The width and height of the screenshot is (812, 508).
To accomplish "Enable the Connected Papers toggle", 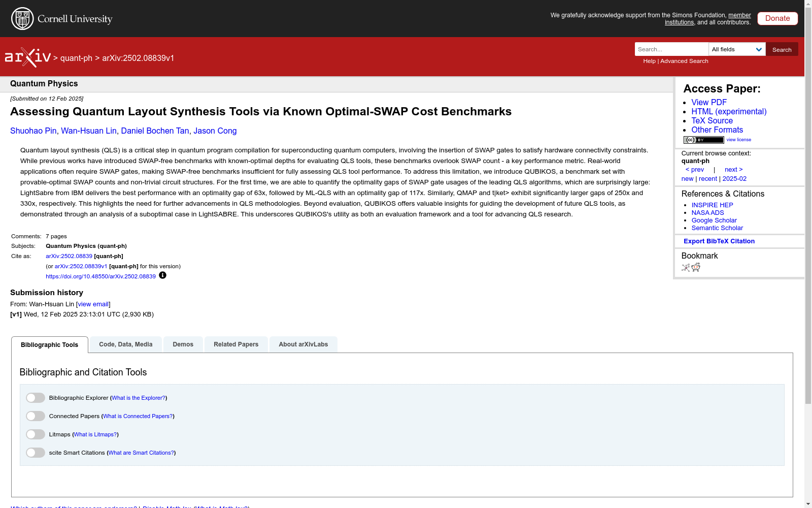I will (x=36, y=416).
